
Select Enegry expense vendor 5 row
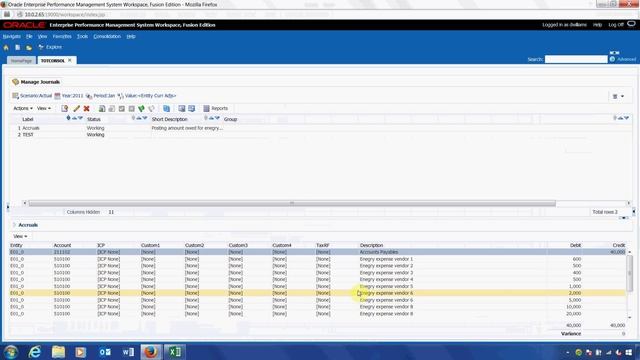pyautogui.click(x=318, y=287)
